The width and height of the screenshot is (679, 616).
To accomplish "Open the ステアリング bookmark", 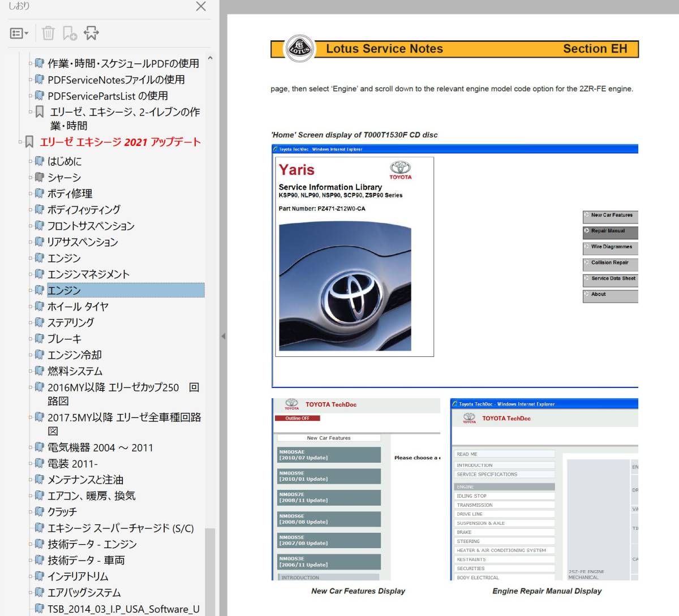I will (71, 322).
